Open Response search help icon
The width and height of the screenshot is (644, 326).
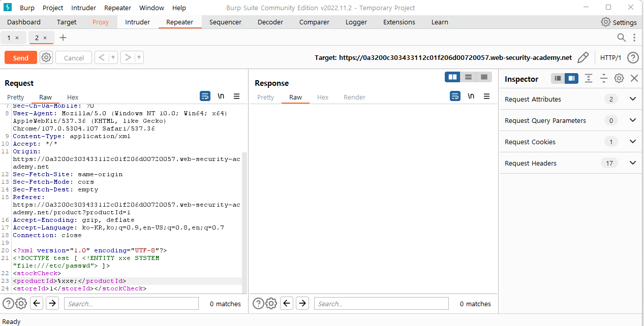click(258, 304)
